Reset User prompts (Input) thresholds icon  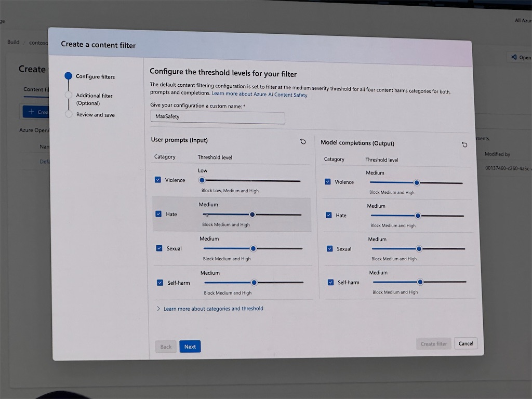[303, 141]
